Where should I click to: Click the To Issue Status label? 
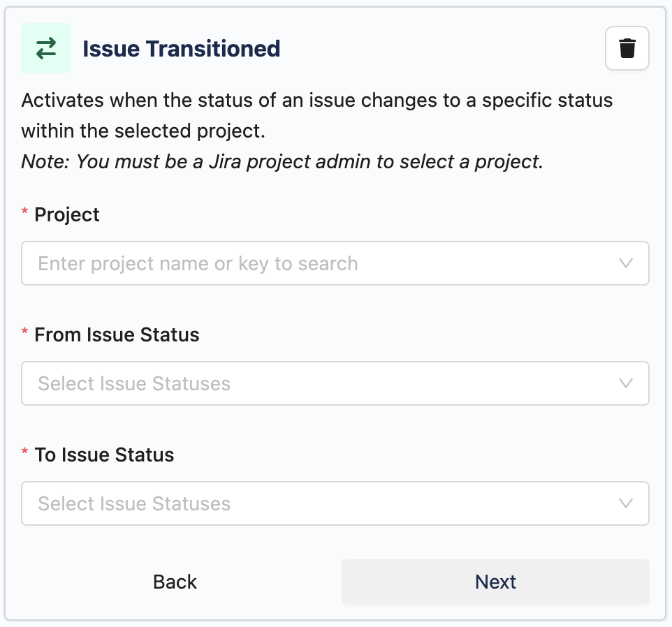[104, 455]
